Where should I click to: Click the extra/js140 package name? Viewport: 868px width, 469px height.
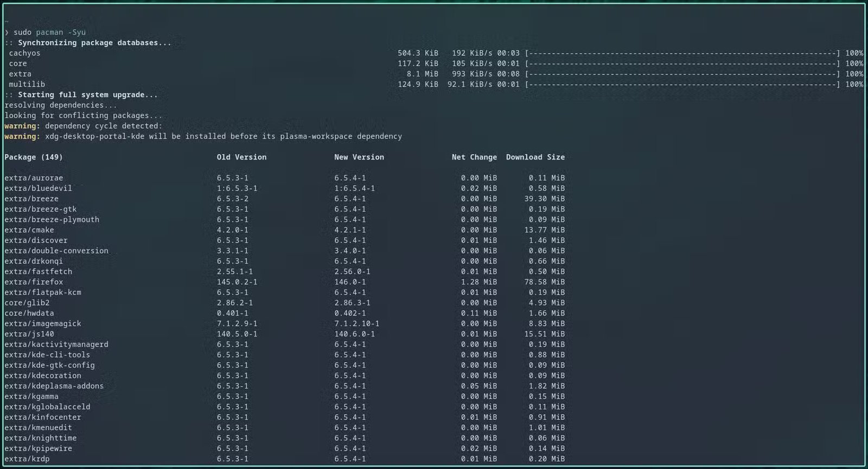[x=29, y=334]
